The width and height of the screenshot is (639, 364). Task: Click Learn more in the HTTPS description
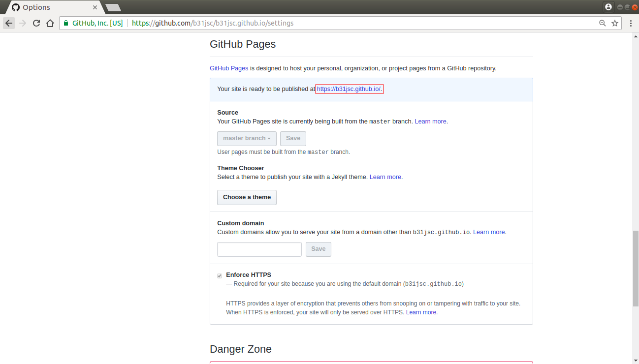(421, 312)
